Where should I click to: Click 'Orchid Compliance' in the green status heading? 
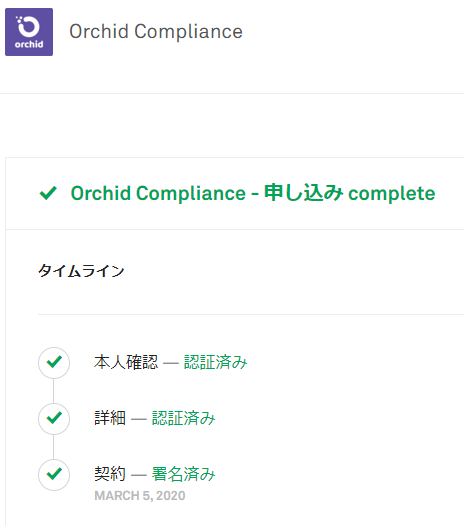158,193
